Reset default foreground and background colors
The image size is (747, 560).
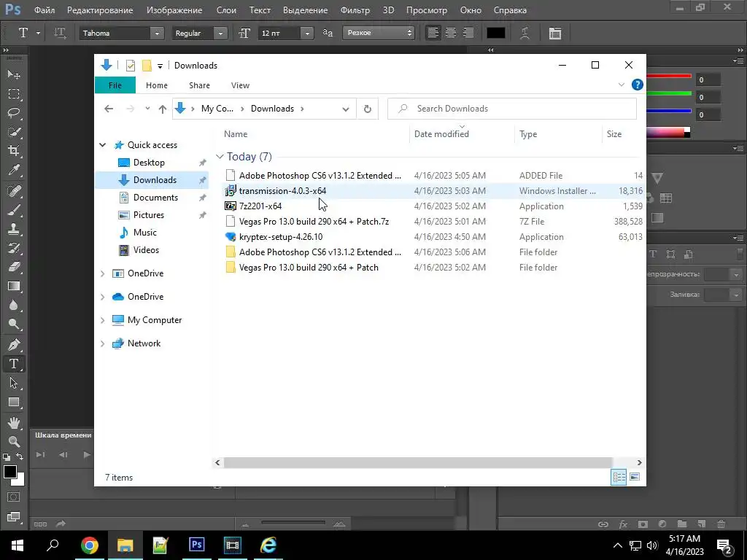tap(7, 456)
